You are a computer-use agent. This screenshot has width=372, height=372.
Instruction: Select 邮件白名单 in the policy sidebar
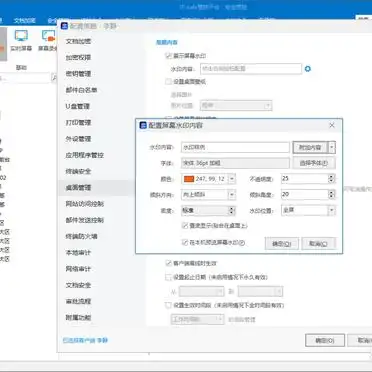81,90
